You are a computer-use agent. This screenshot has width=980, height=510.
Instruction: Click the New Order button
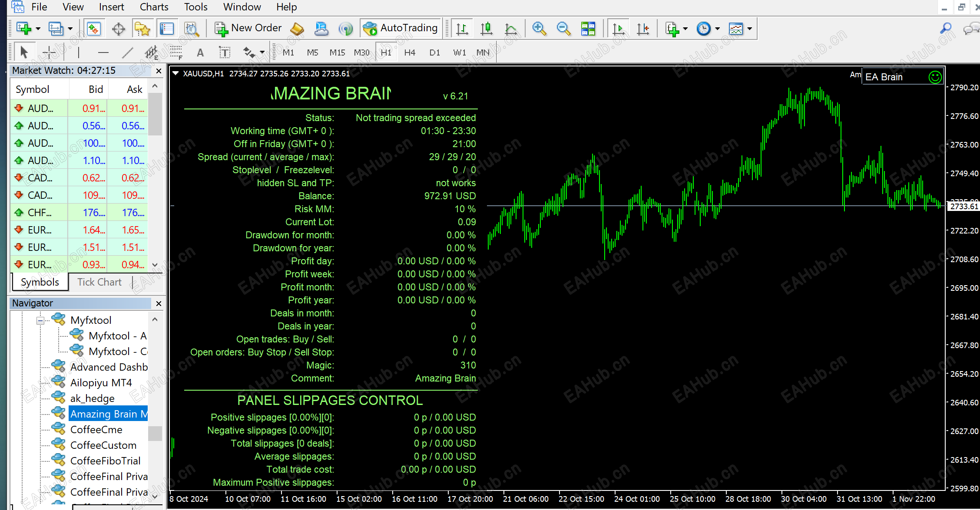point(248,28)
